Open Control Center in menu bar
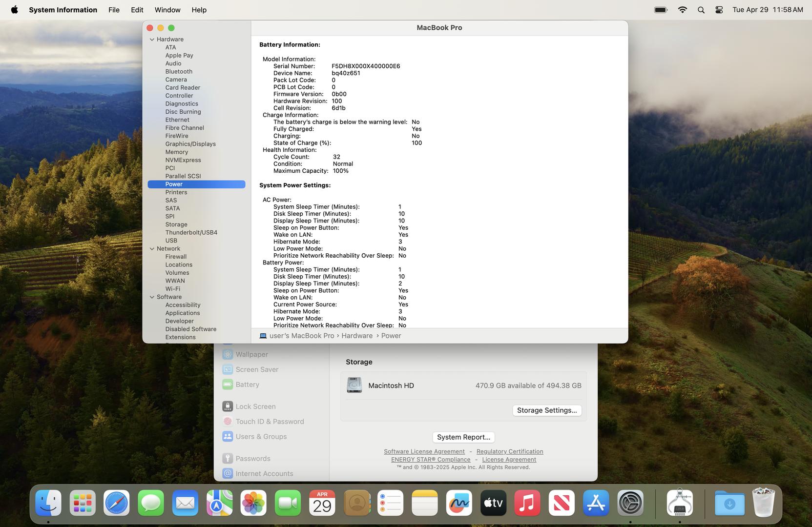This screenshot has width=812, height=527. click(719, 10)
